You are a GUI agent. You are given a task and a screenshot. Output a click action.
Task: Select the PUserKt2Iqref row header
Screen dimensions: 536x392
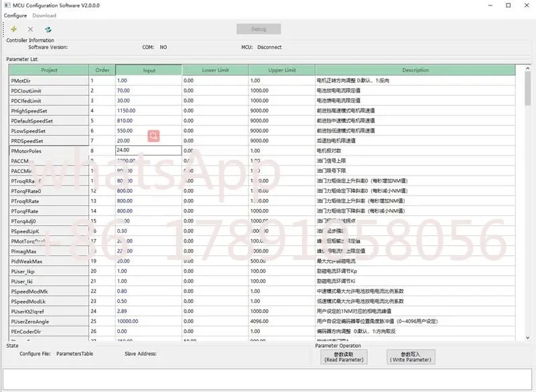[x=49, y=312]
